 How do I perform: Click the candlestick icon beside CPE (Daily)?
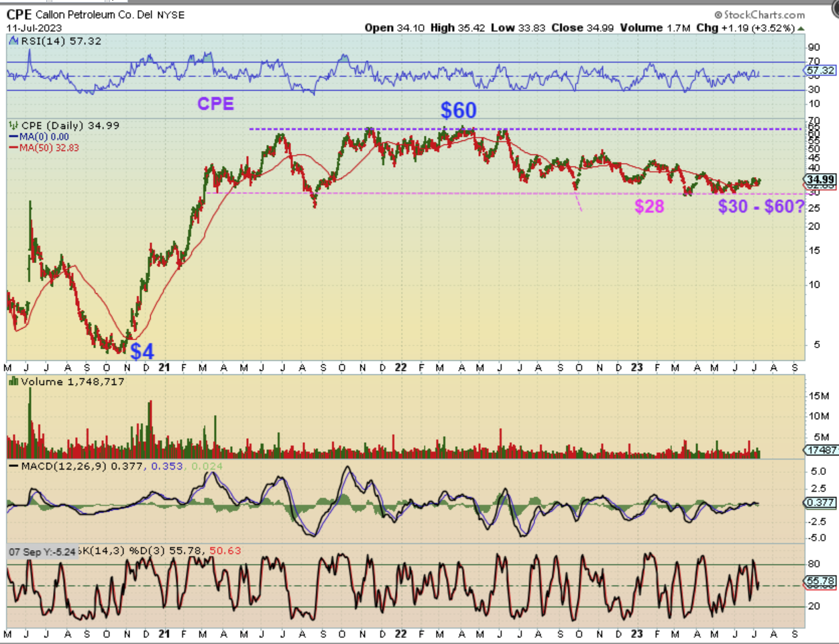tap(13, 125)
